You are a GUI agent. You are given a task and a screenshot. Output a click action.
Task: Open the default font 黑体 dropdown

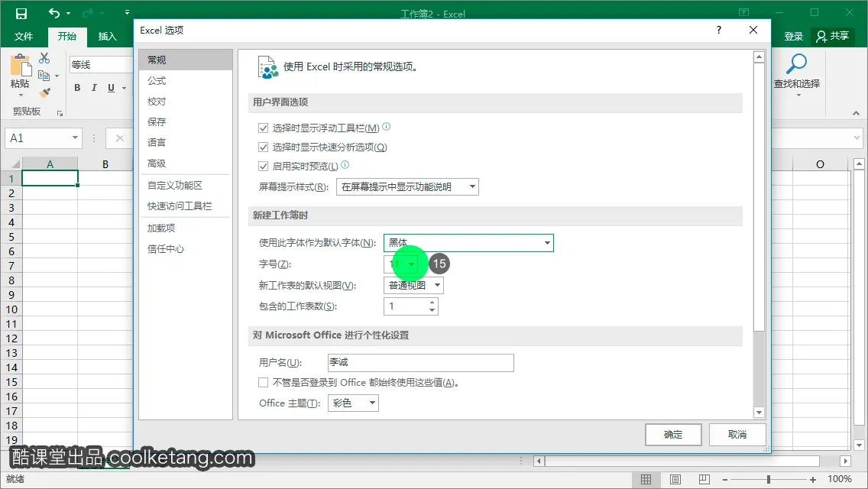coord(468,242)
